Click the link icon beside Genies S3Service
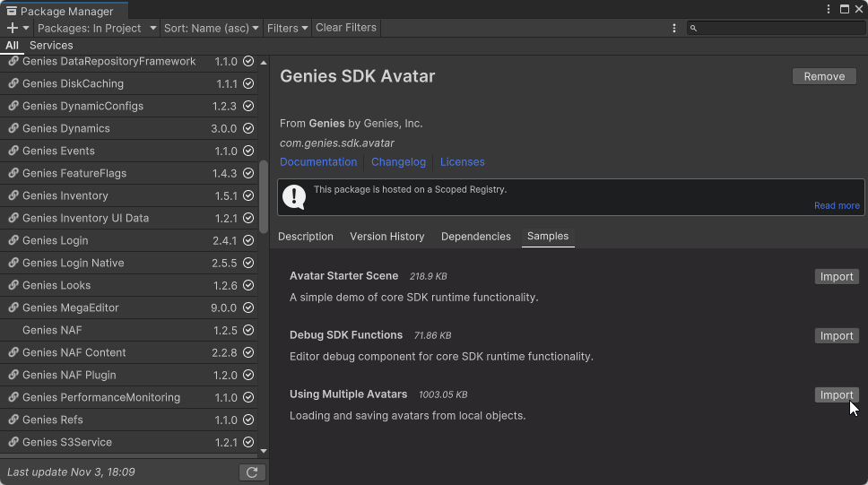The image size is (868, 485). click(x=13, y=442)
